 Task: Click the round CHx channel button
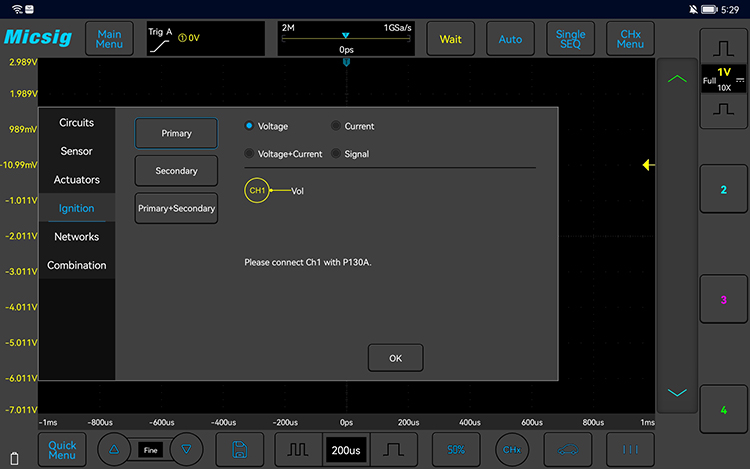(512, 449)
